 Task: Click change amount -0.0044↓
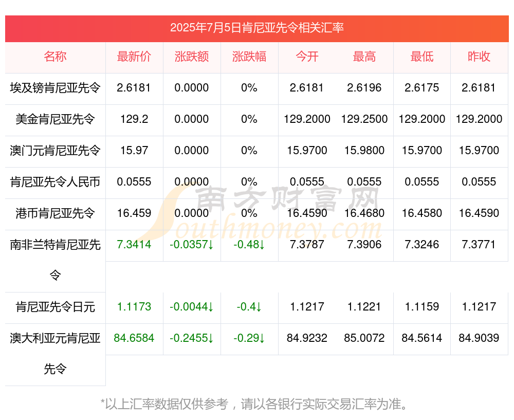point(192,307)
